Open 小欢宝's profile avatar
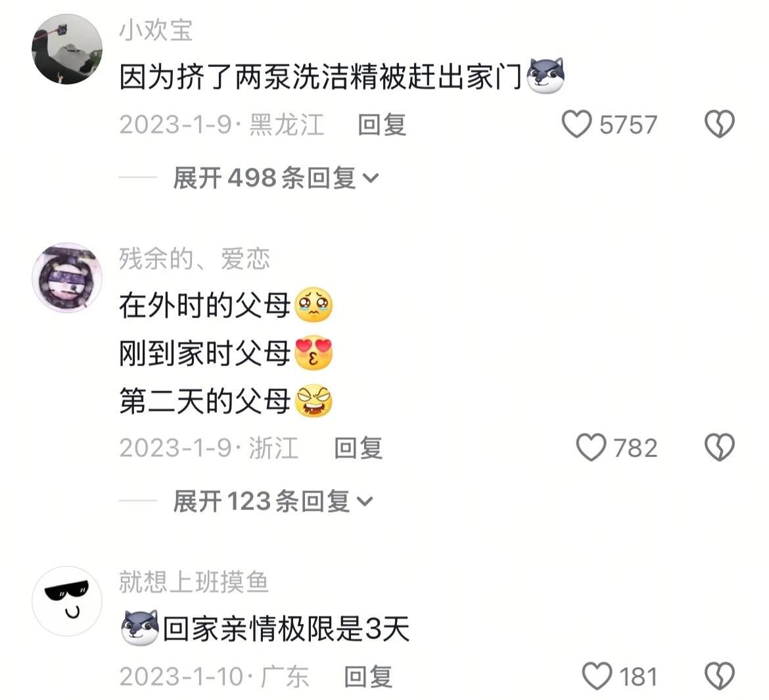The width and height of the screenshot is (769, 700). point(67,49)
